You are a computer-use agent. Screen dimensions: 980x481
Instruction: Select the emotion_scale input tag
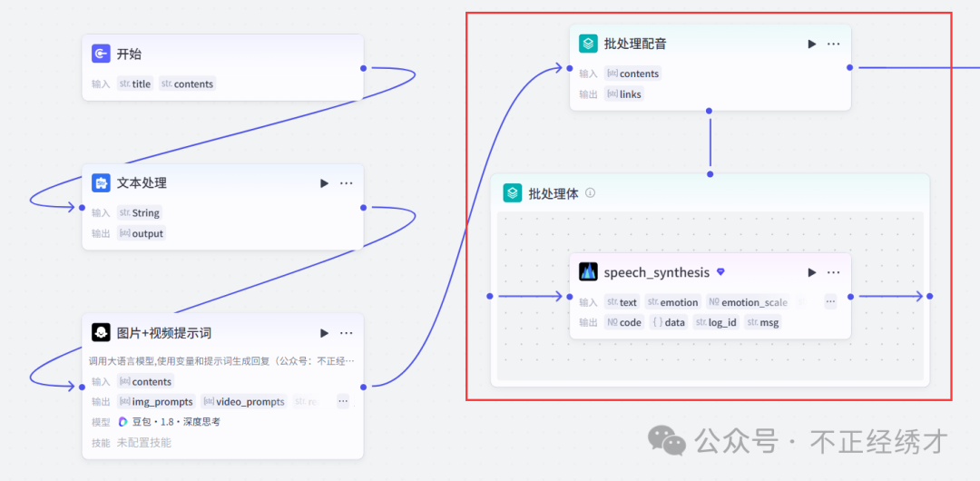tap(748, 302)
